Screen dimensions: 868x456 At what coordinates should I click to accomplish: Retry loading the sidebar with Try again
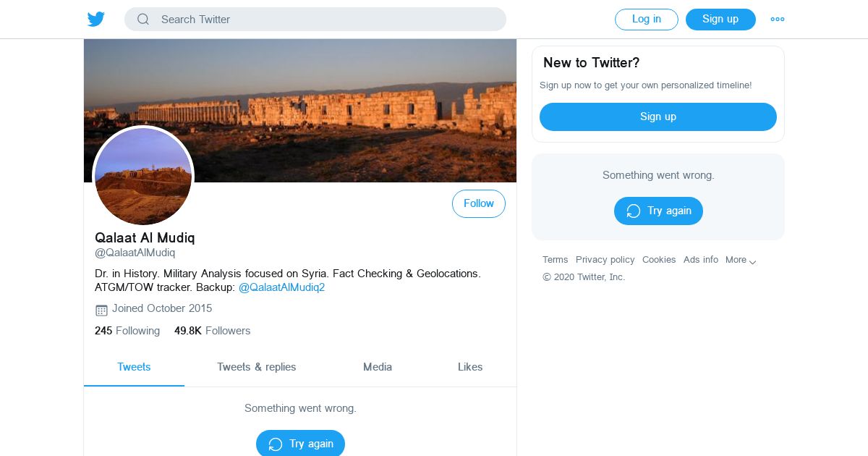coord(658,211)
